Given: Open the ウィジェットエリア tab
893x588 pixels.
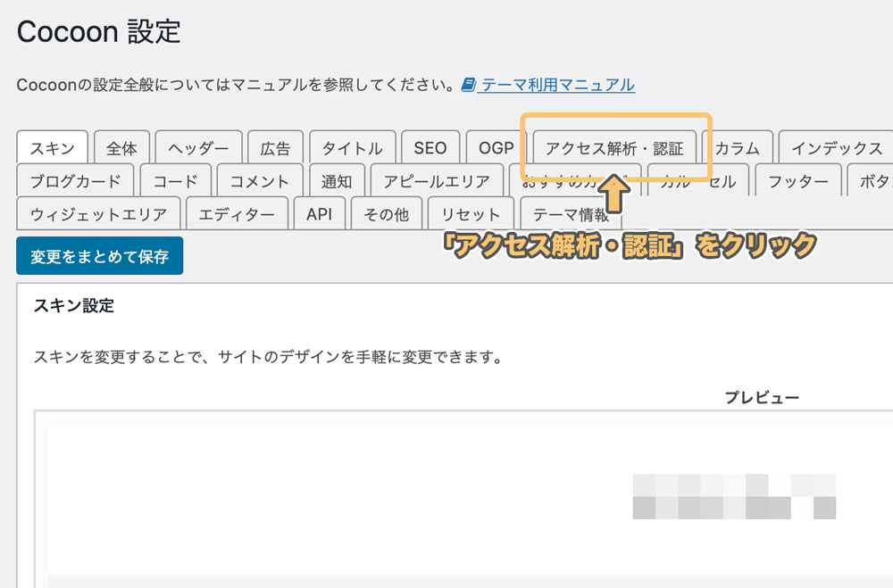Looking at the screenshot, I should coord(98,213).
